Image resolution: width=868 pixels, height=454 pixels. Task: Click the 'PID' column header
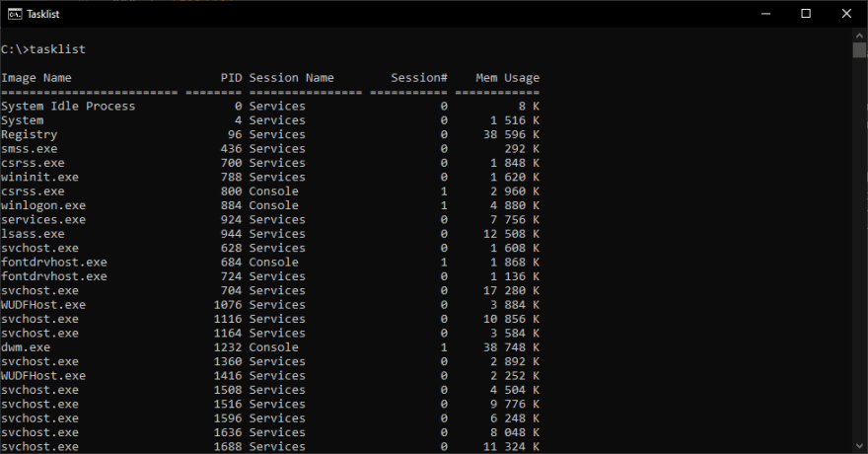pos(232,78)
